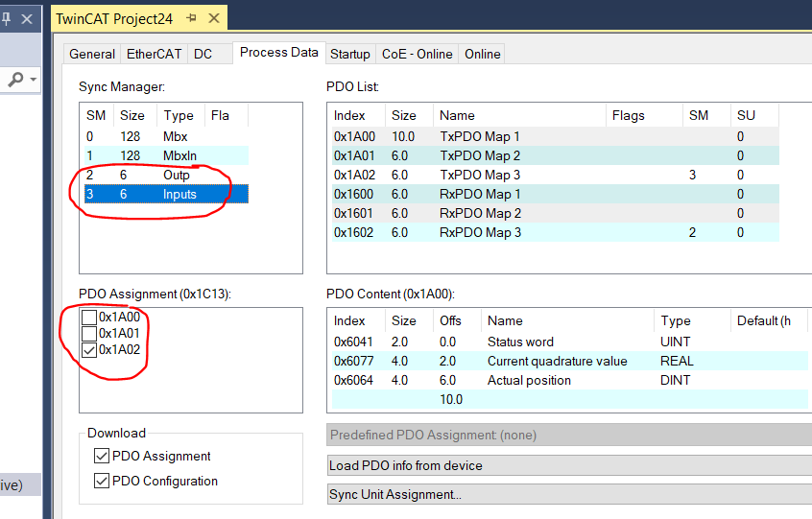This screenshot has height=519, width=812.
Task: Click the left panel auto-hide pin icon
Action: [x=6, y=18]
